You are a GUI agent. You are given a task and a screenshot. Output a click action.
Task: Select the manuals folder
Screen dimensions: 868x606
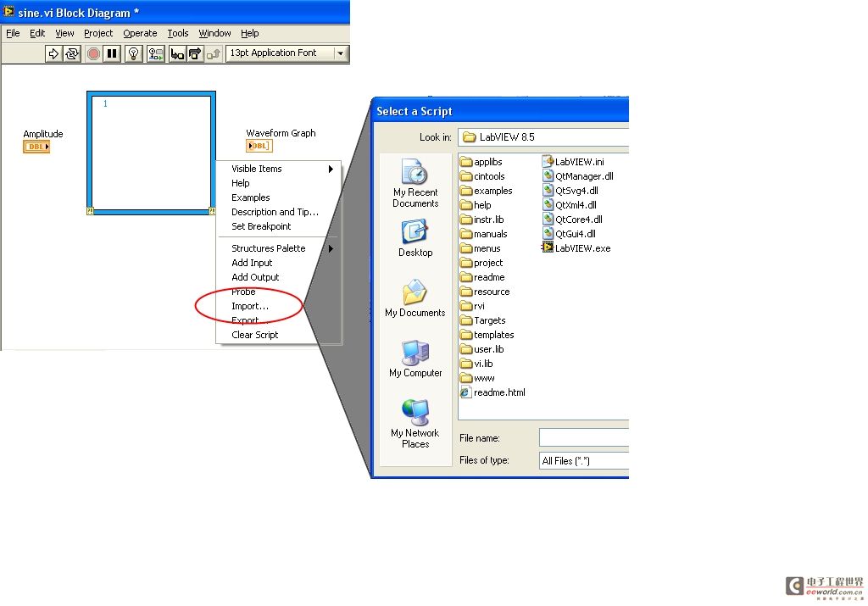pos(484,234)
